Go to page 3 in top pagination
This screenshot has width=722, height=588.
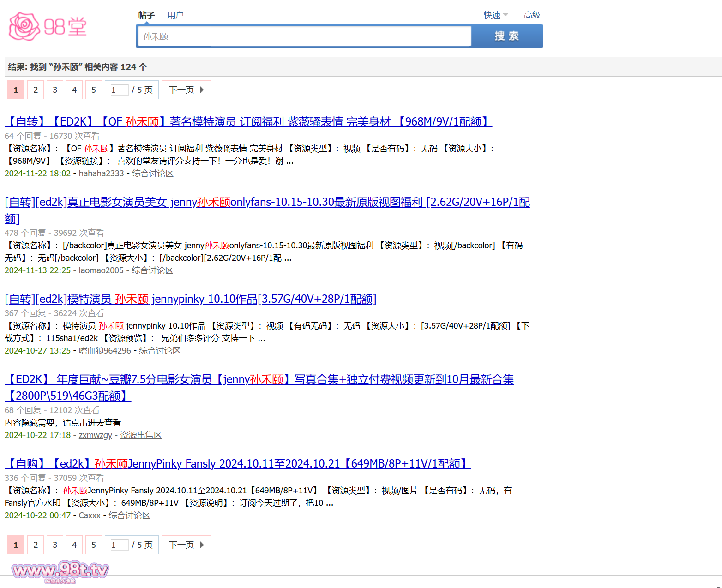pyautogui.click(x=55, y=90)
